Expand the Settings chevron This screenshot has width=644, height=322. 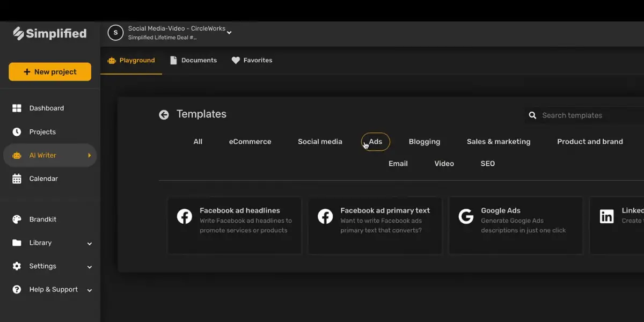[90, 267]
